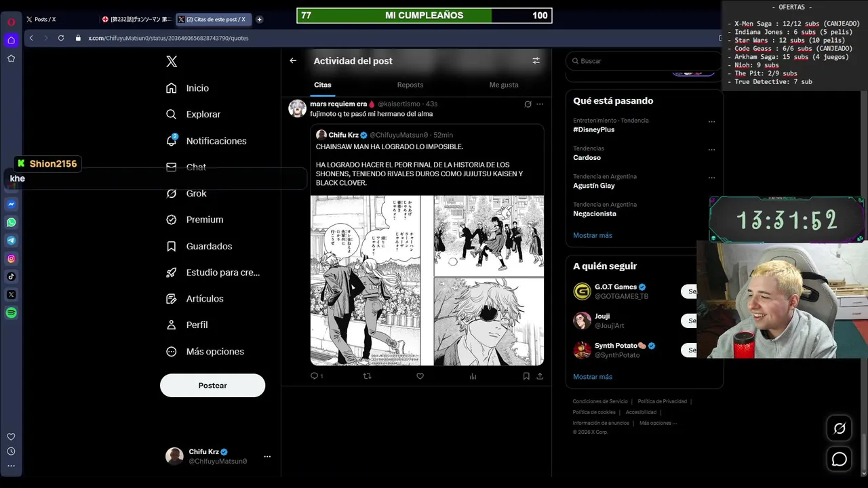Viewport: 868px width, 488px height.
Task: Open Explorar in X navigation
Action: pyautogui.click(x=194, y=115)
